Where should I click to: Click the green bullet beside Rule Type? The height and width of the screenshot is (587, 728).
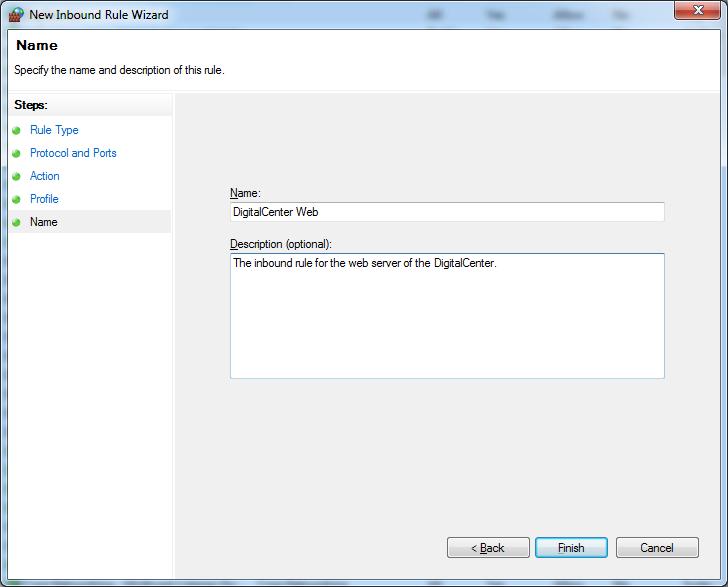click(x=16, y=130)
